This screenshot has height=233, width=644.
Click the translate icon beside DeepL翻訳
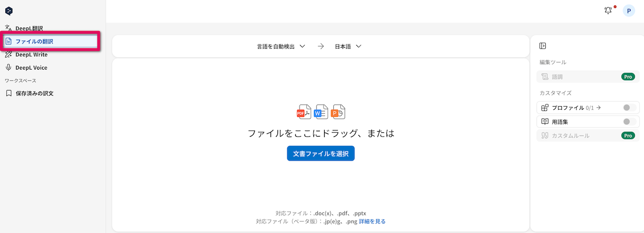9,28
